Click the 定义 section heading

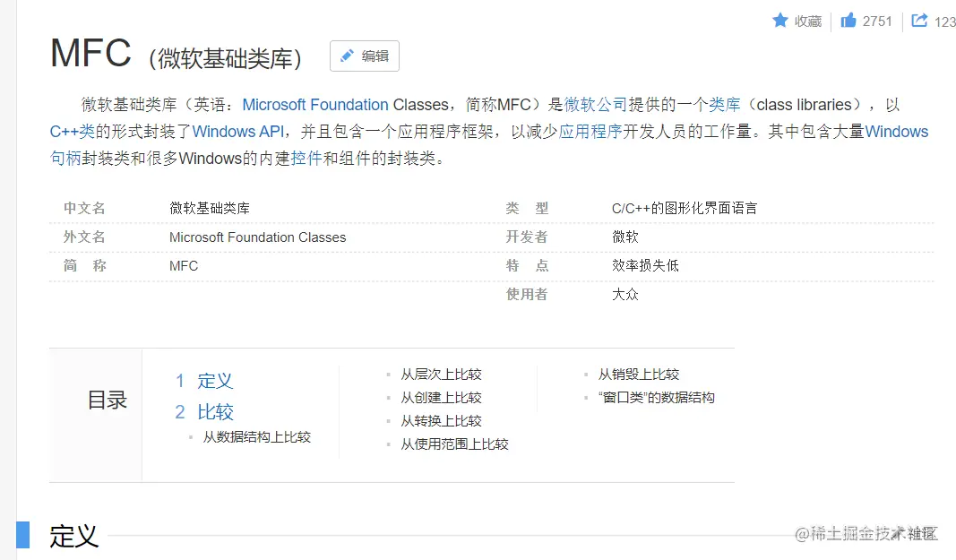[73, 536]
